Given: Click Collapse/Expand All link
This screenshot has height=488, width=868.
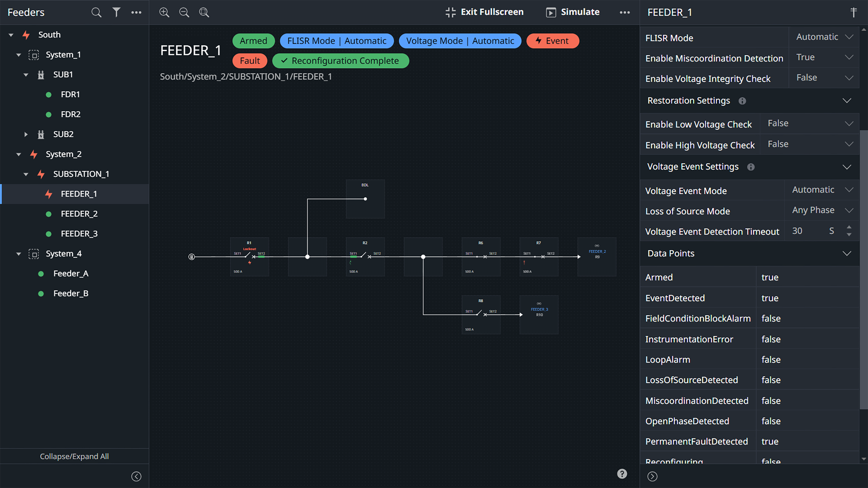Looking at the screenshot, I should 74,456.
